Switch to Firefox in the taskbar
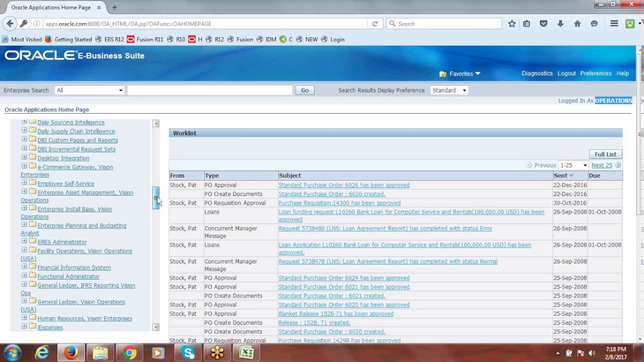The image size is (644, 362). click(x=71, y=353)
